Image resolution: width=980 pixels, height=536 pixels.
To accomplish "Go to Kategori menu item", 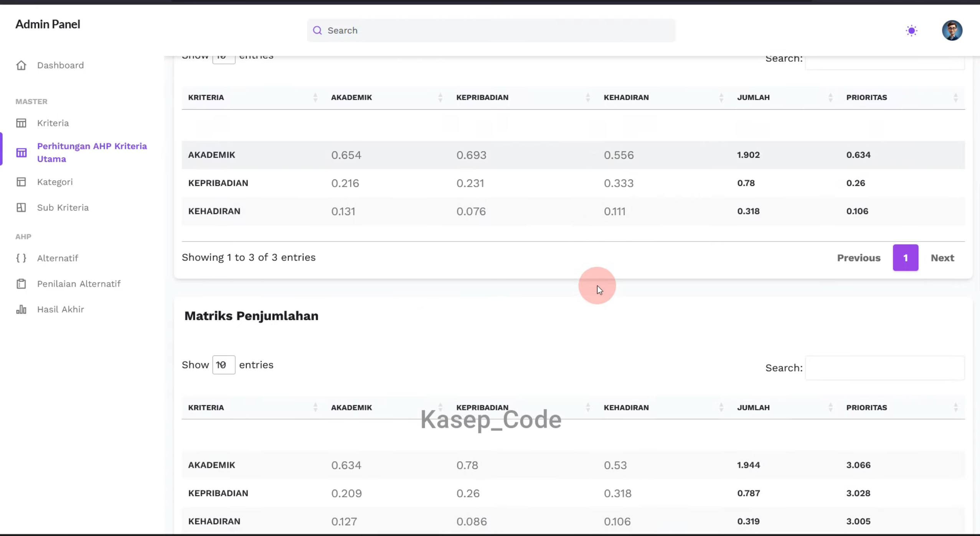I will pyautogui.click(x=55, y=182).
